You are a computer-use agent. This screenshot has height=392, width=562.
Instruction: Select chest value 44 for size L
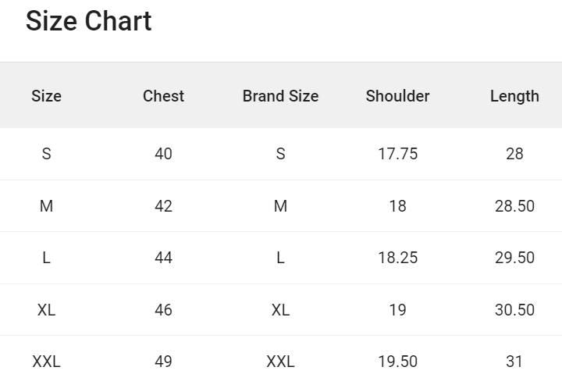pyautogui.click(x=163, y=258)
